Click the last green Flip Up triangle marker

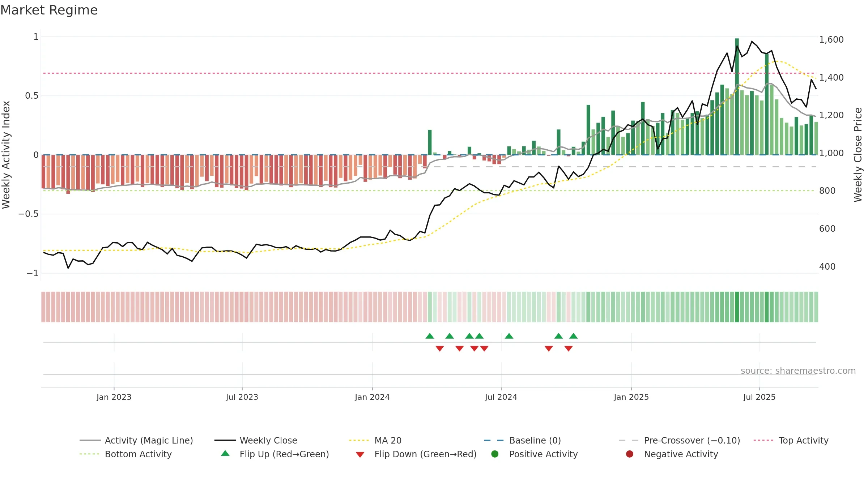click(574, 336)
